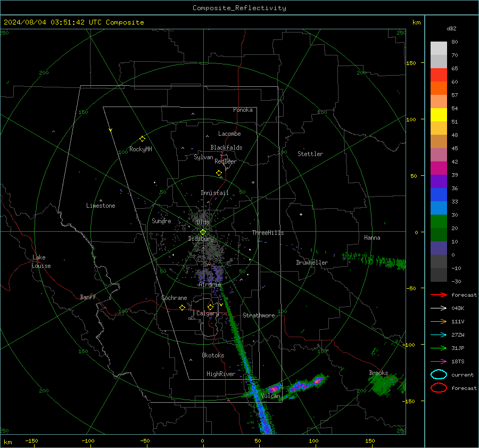The height and width of the screenshot is (448, 479).
Task: Click the Banff label
Action: tap(88, 297)
